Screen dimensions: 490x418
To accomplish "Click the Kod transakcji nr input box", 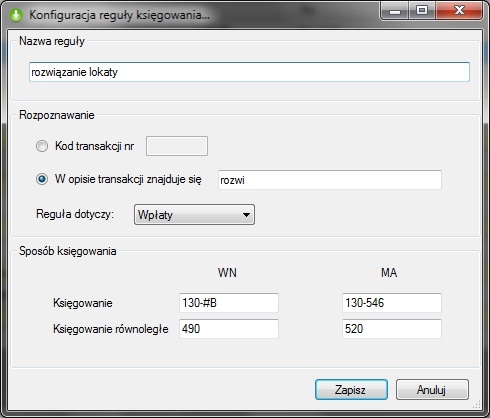I will [x=177, y=146].
